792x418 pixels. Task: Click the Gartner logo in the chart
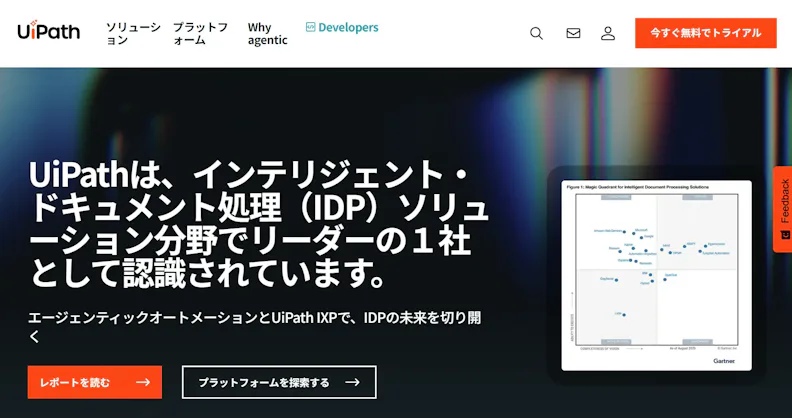pyautogui.click(x=724, y=360)
